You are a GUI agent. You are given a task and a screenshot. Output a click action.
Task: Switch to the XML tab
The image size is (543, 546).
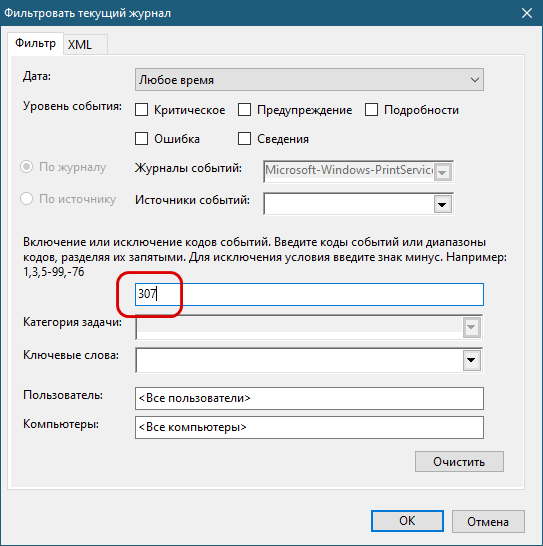(x=80, y=45)
